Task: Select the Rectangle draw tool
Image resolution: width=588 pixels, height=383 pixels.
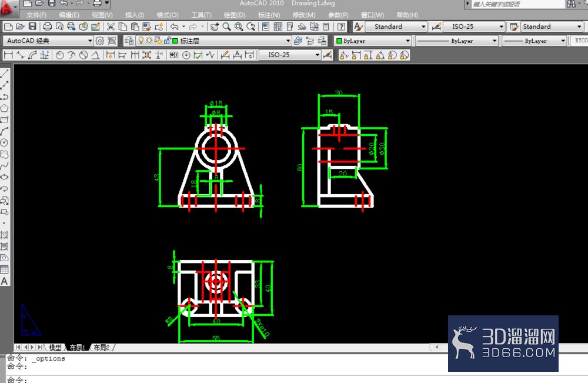Action: (5, 119)
